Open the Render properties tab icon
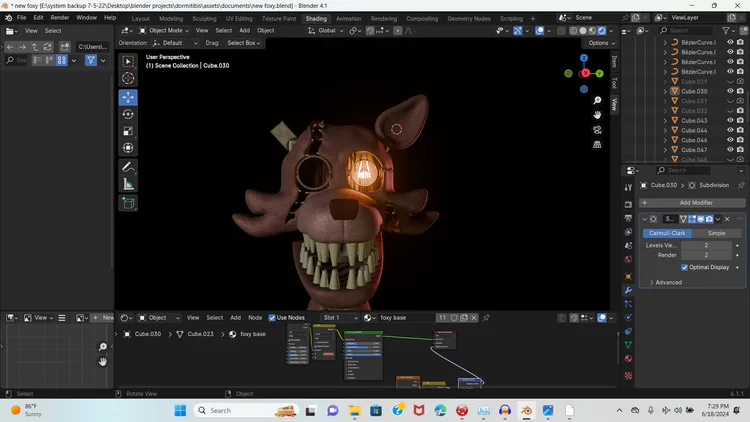Viewport: 750px width, 422px height. pyautogui.click(x=628, y=204)
